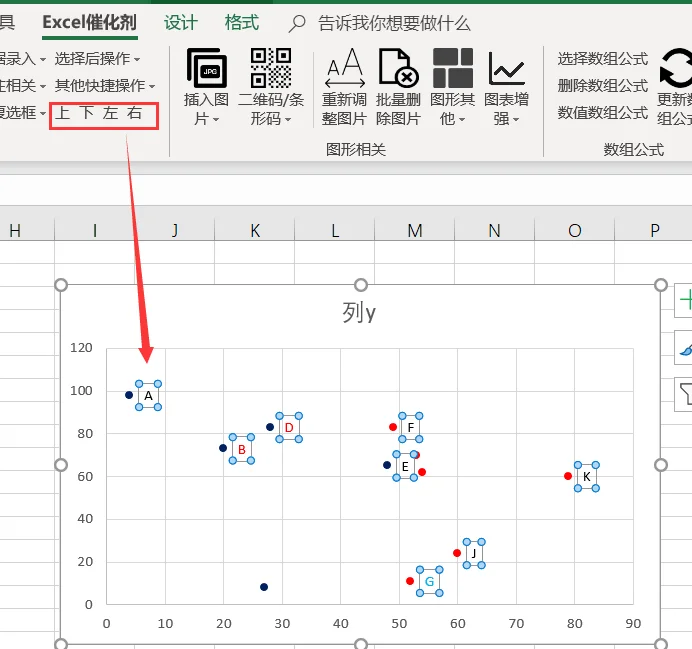Select data label E in chart
This screenshot has height=649, width=692.
pyautogui.click(x=405, y=466)
